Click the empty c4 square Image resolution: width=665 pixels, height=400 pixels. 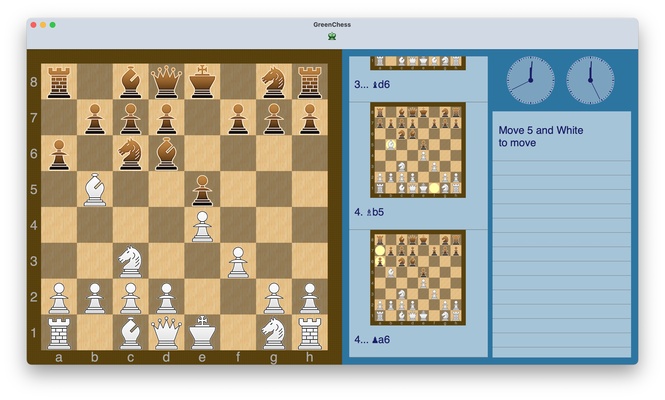point(130,225)
